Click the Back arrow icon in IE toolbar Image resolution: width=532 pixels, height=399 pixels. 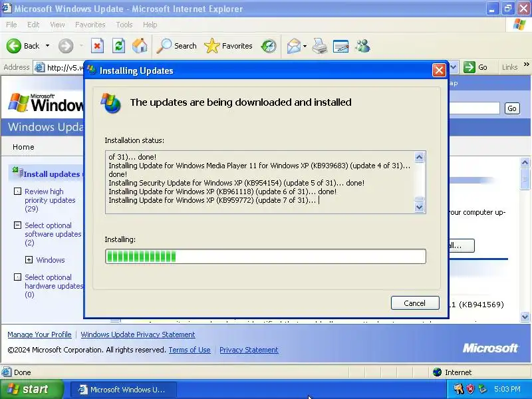tap(13, 46)
